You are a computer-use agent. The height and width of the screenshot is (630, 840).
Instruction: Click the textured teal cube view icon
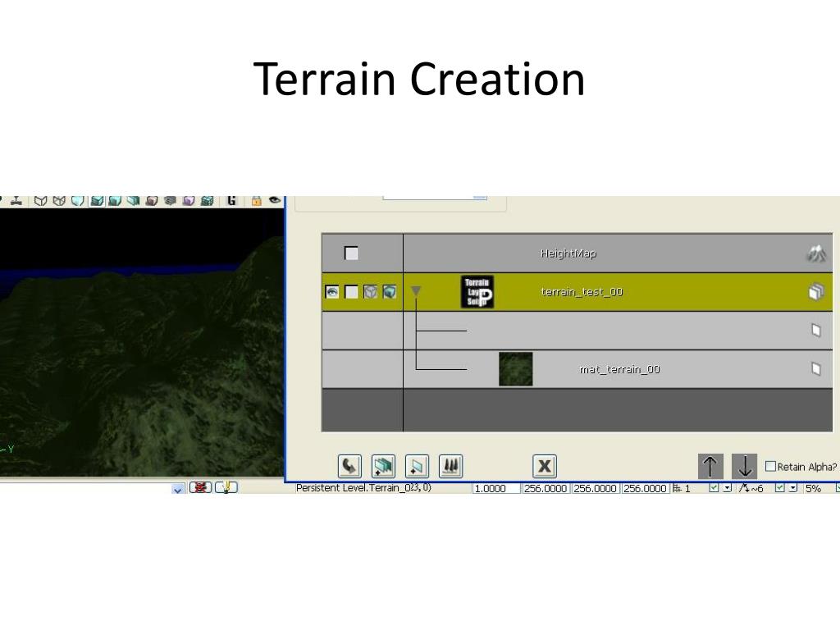coord(208,201)
